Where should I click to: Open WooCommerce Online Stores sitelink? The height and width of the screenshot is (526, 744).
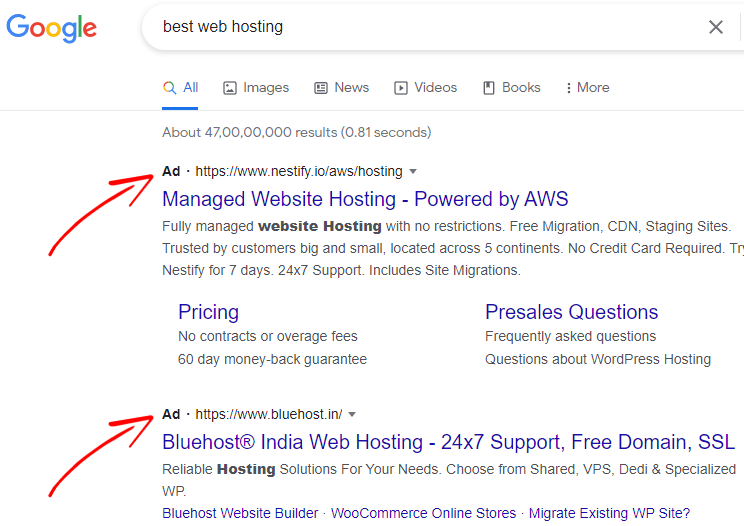[423, 513]
